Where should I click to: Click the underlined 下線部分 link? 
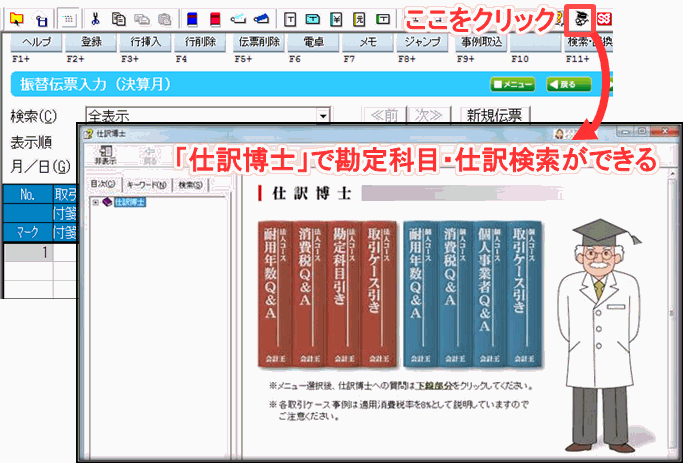click(433, 386)
